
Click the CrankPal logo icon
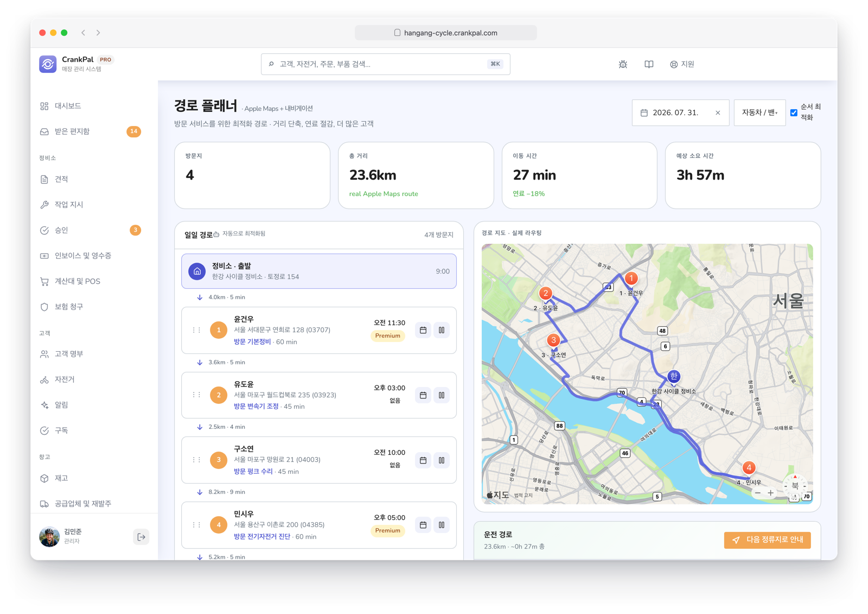coord(48,64)
